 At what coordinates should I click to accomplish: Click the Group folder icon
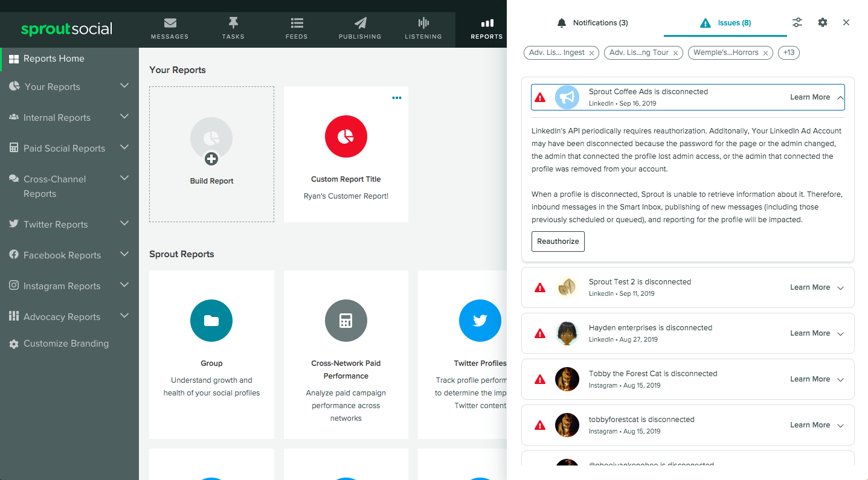[211, 321]
